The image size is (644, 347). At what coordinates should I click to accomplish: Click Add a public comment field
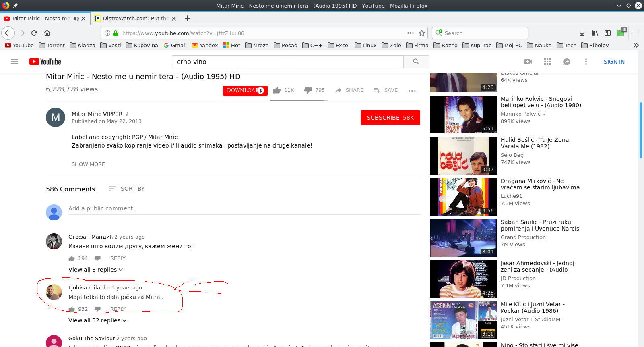[244, 208]
